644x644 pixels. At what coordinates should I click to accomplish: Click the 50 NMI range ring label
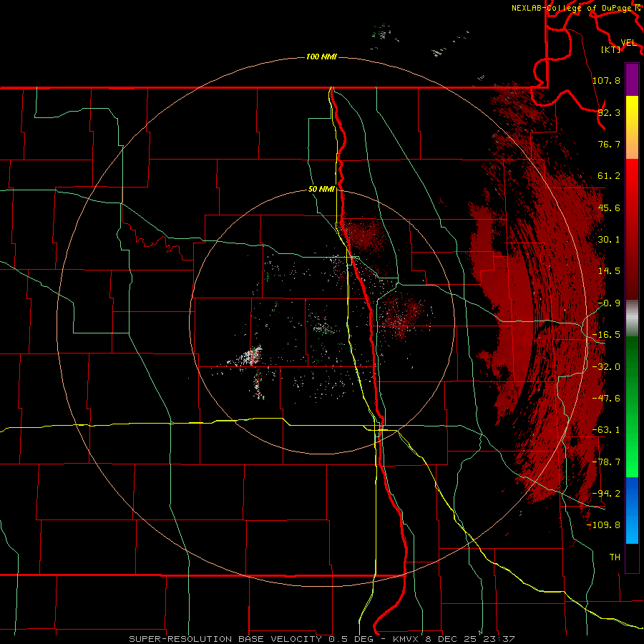(321, 190)
